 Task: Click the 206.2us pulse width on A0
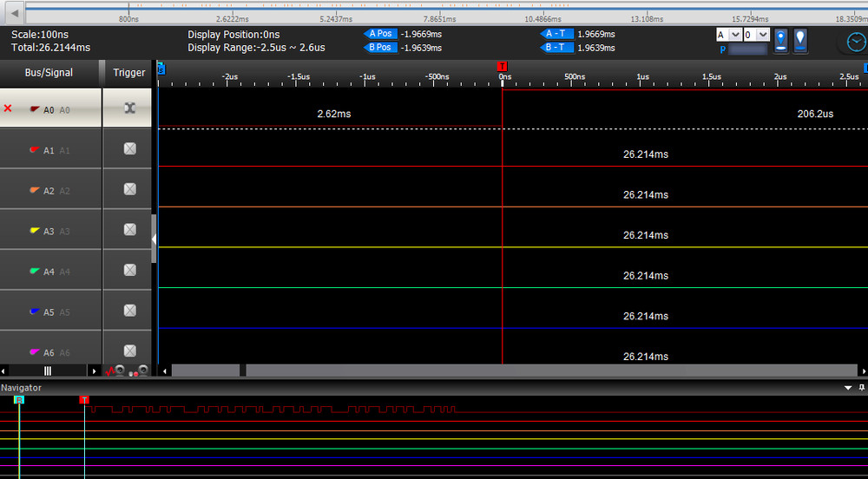[815, 114]
